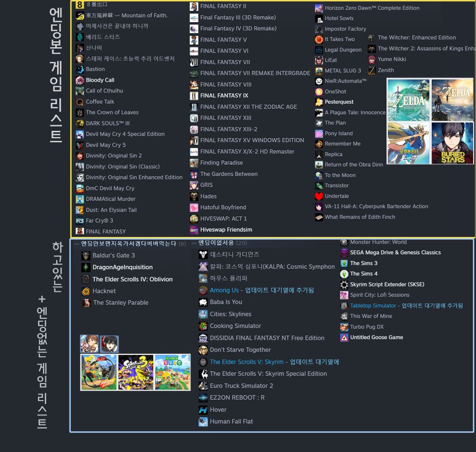Select The Sims 3 entry
The image size is (476, 452).
[x=364, y=263]
